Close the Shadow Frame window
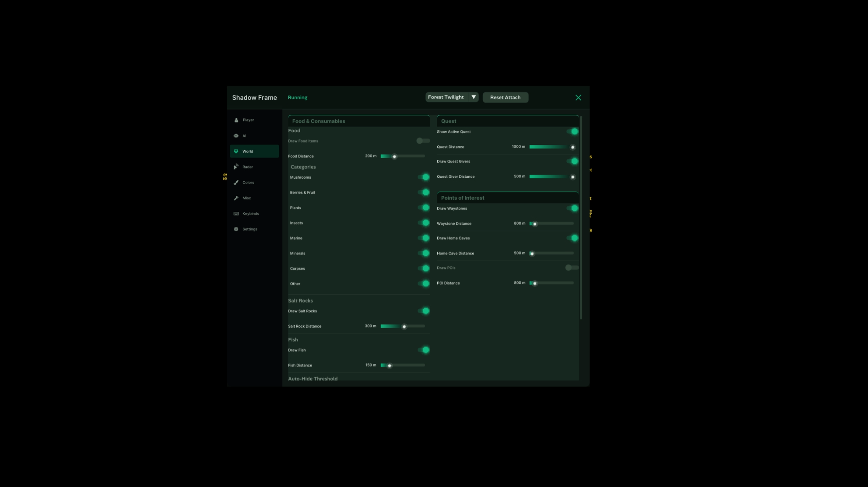Viewport: 868px width, 487px height. [x=578, y=97]
